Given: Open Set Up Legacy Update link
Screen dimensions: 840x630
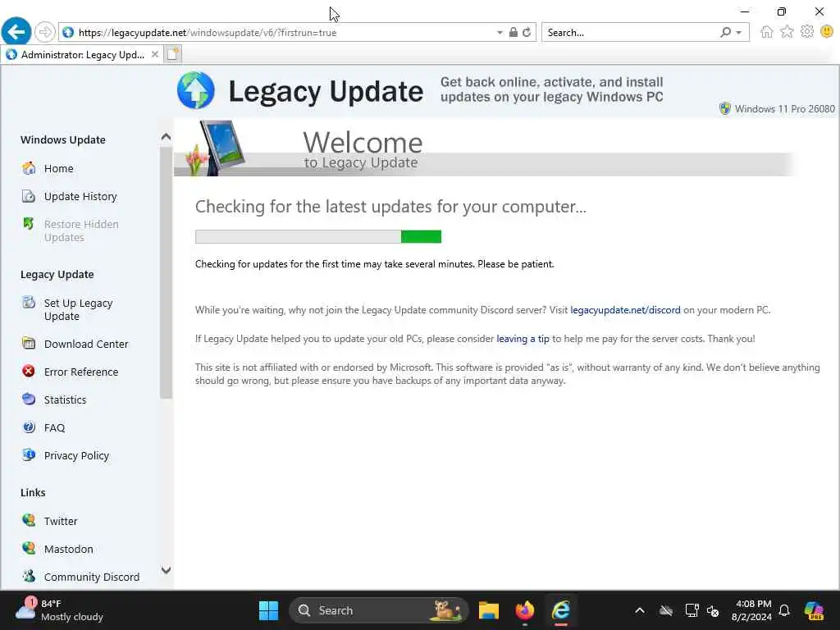Looking at the screenshot, I should [x=78, y=309].
